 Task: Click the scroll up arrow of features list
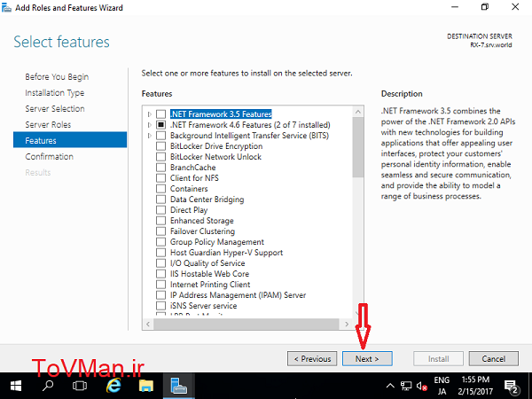(358, 112)
